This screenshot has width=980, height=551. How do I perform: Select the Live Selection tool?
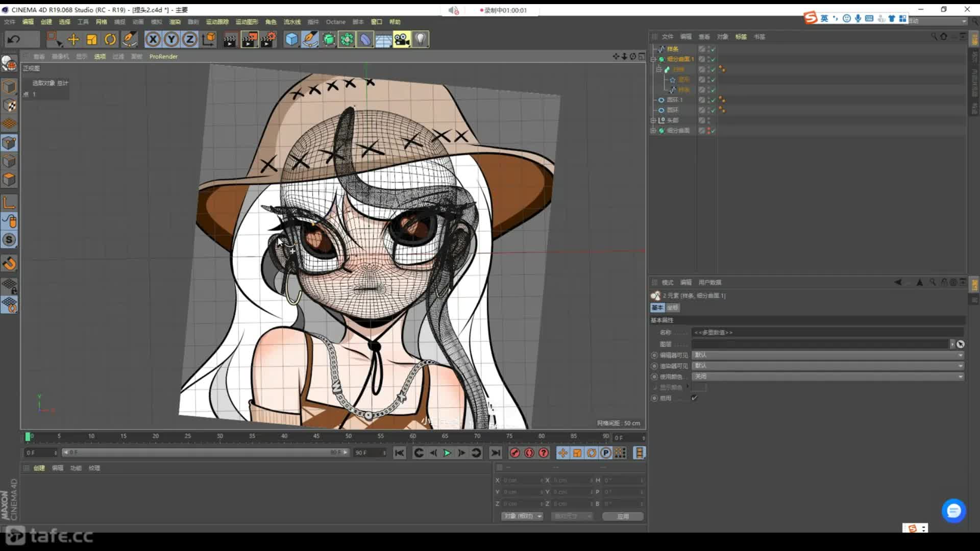pos(54,39)
